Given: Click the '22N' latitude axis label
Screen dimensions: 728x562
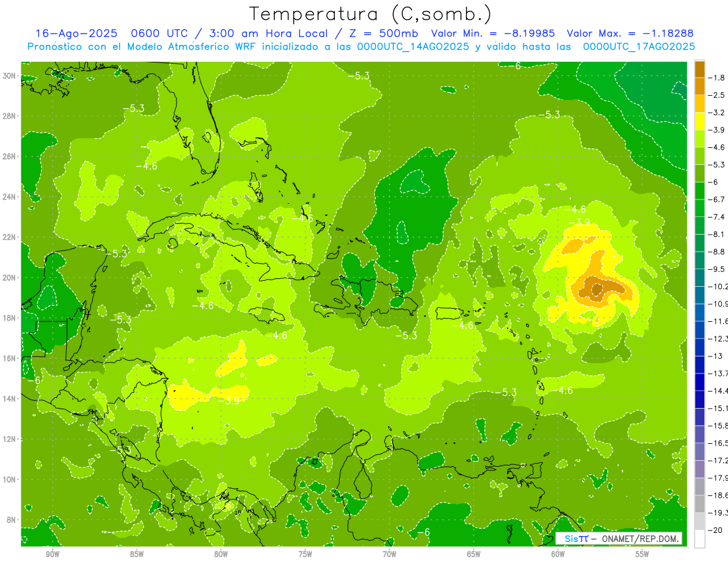Looking at the screenshot, I should point(8,237).
